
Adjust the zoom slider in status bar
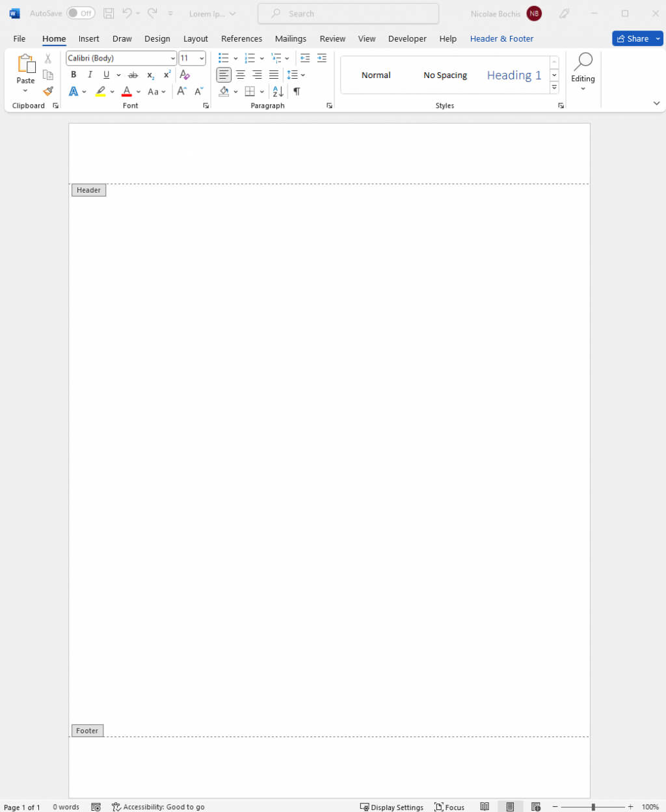pos(593,807)
